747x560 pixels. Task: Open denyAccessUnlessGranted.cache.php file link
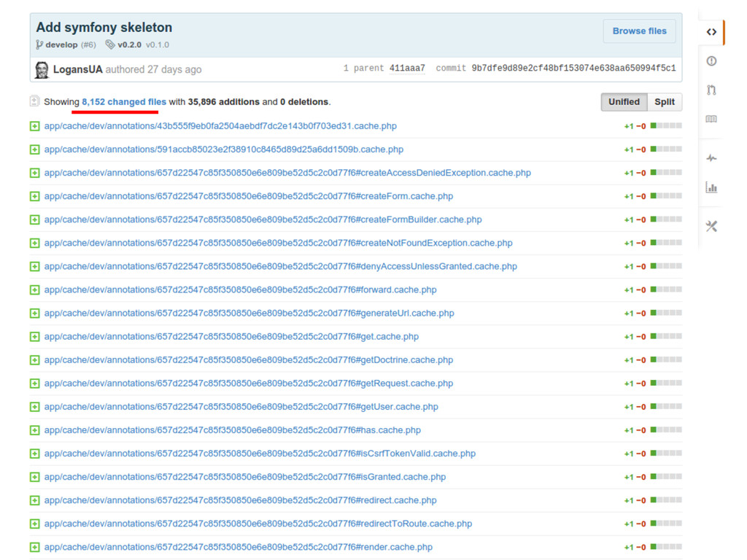[281, 266]
